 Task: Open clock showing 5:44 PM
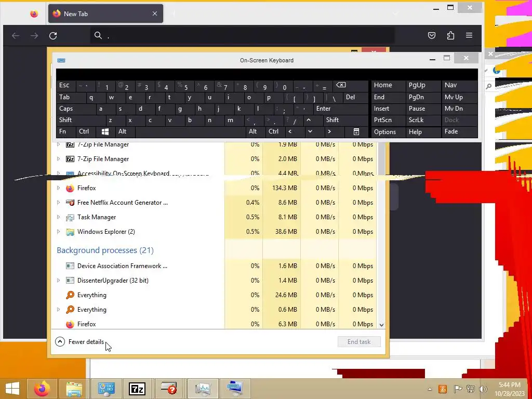pyautogui.click(x=509, y=389)
